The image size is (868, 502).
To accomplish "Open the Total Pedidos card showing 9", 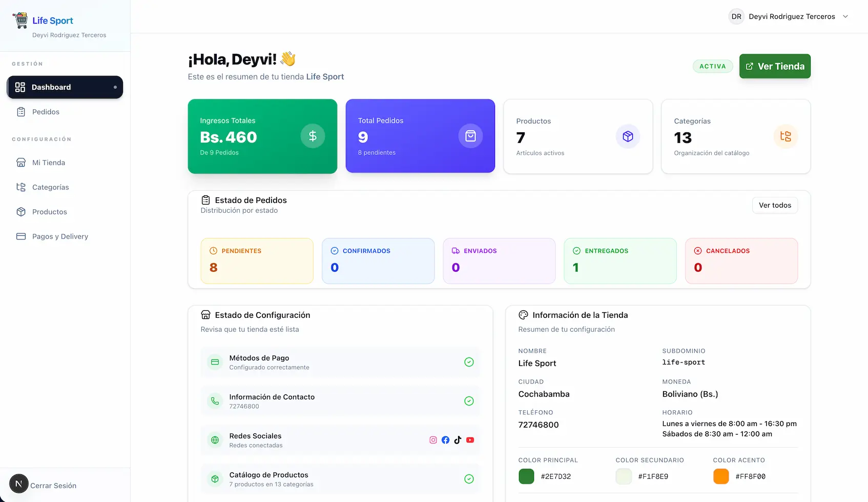I will pyautogui.click(x=420, y=136).
